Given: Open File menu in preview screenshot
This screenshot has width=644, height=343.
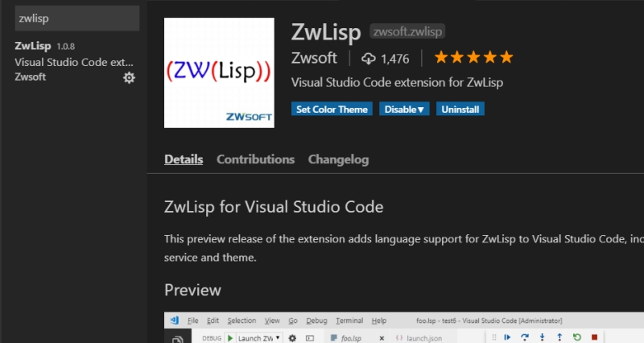Looking at the screenshot, I should 192,320.
